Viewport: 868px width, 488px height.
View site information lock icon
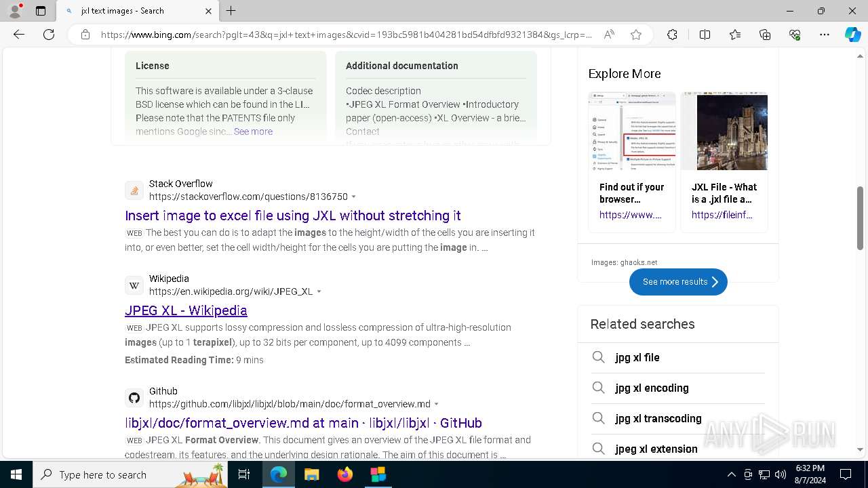point(85,35)
